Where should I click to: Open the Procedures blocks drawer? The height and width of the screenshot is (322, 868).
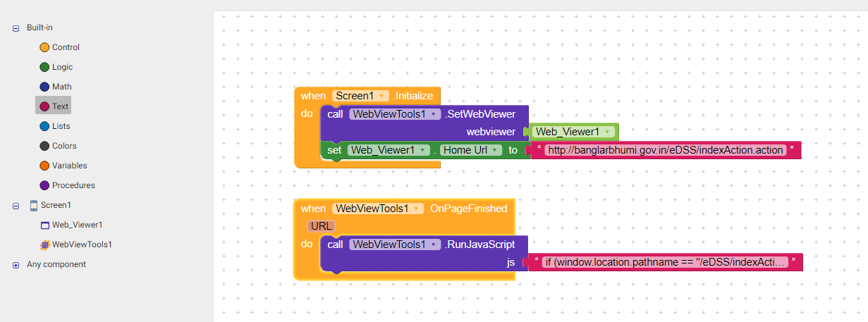tap(67, 185)
